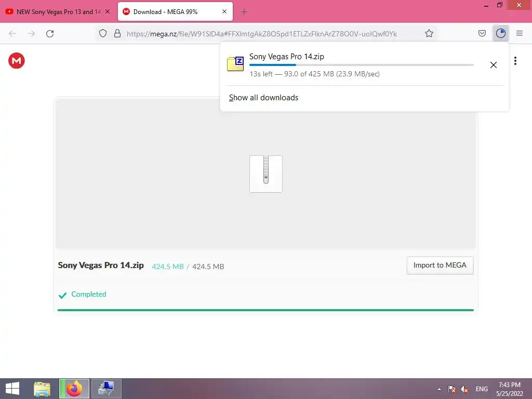Click the taskbar clock showing 7:43 PM

tap(509, 389)
